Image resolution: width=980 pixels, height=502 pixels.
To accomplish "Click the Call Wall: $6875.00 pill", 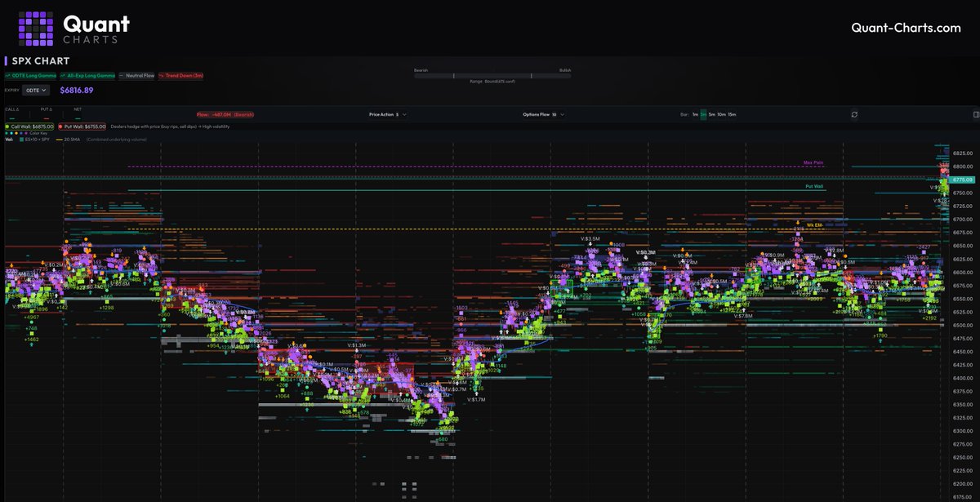I will (29, 127).
